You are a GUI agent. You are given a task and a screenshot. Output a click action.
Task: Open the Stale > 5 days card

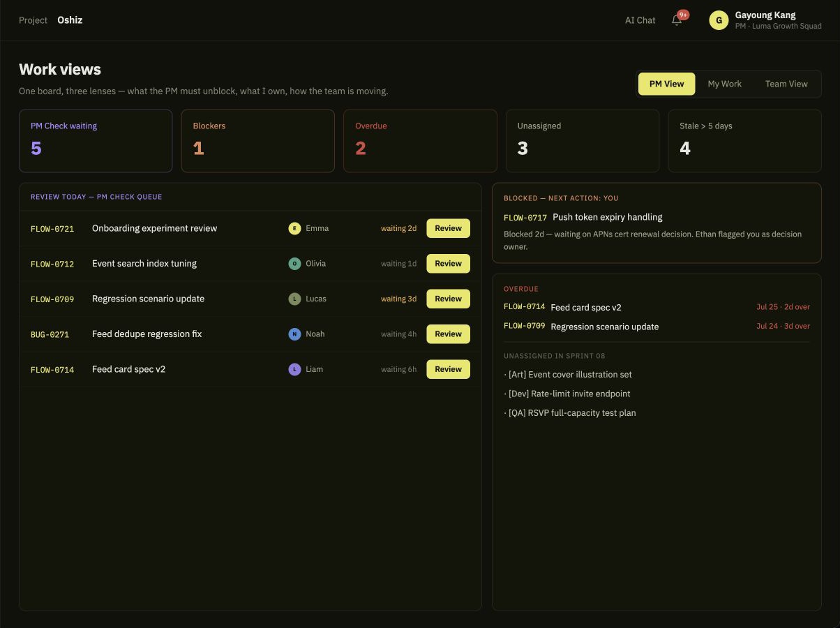coord(745,141)
